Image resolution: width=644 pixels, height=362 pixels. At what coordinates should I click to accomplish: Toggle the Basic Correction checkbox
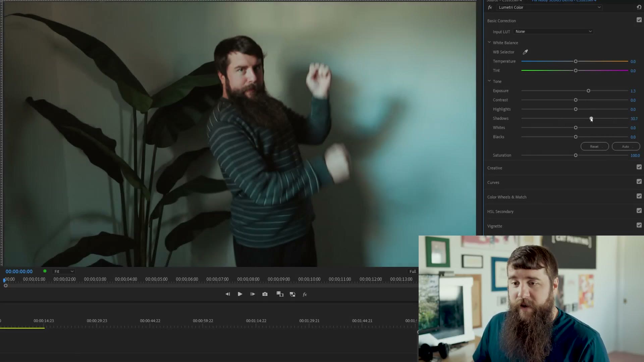click(639, 20)
